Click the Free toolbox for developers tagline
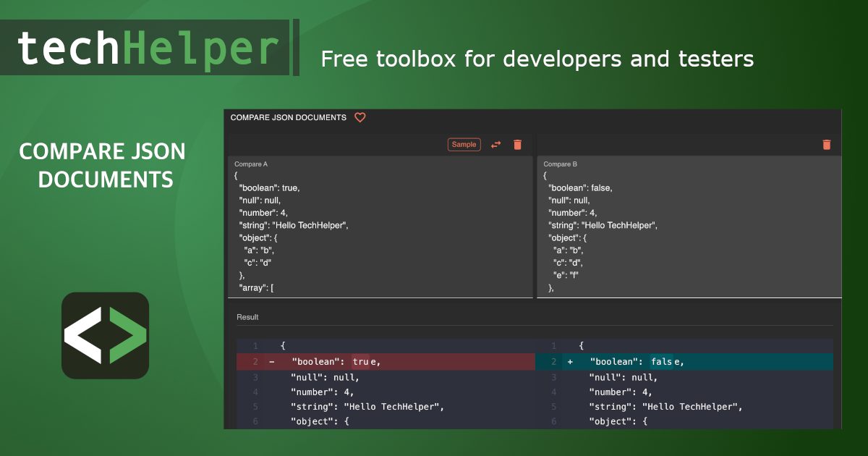The width and height of the screenshot is (868, 456). [x=537, y=59]
